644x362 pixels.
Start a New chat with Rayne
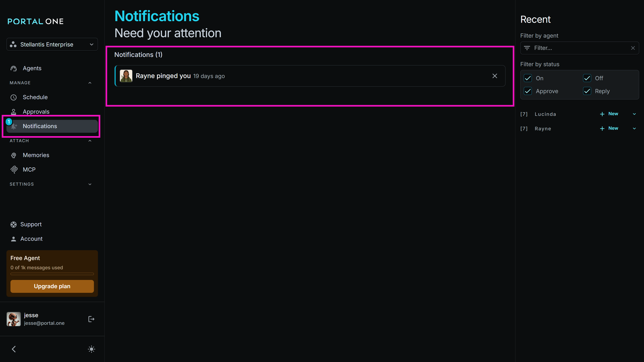[x=609, y=128]
